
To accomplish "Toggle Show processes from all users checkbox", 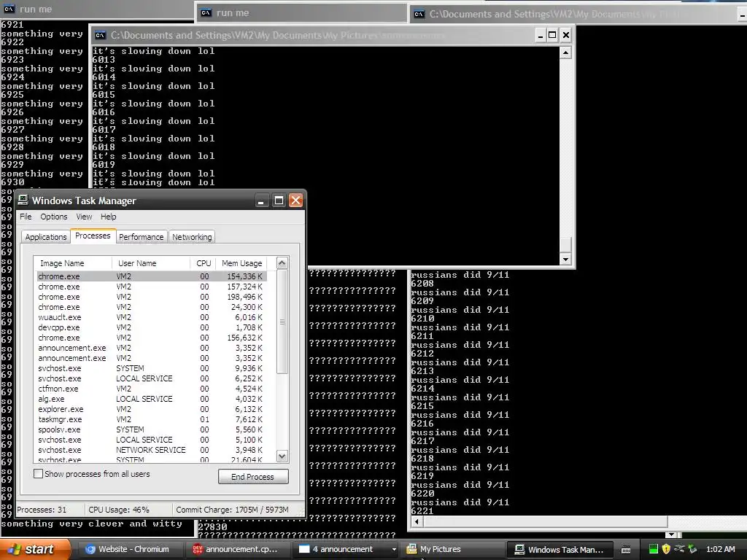I will pyautogui.click(x=38, y=474).
